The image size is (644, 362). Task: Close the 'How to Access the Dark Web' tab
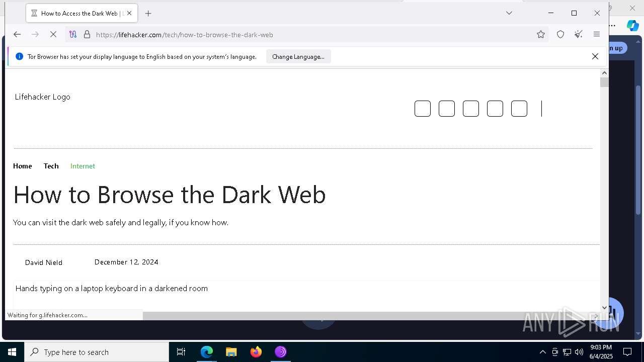(129, 14)
